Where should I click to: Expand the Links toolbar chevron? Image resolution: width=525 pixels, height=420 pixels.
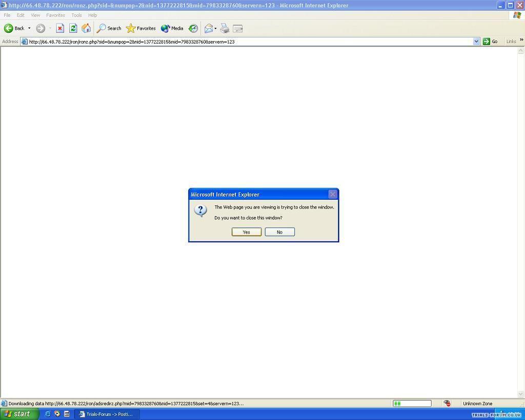(521, 40)
